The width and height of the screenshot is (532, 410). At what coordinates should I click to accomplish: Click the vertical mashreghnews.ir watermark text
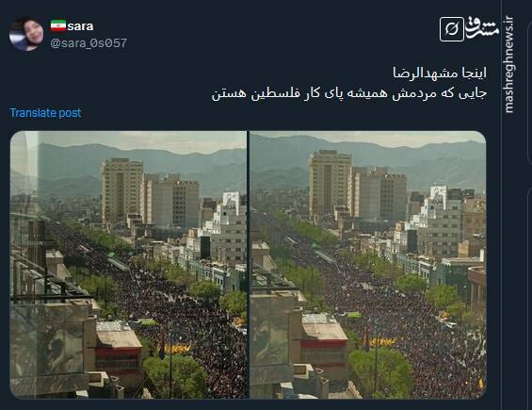click(508, 64)
